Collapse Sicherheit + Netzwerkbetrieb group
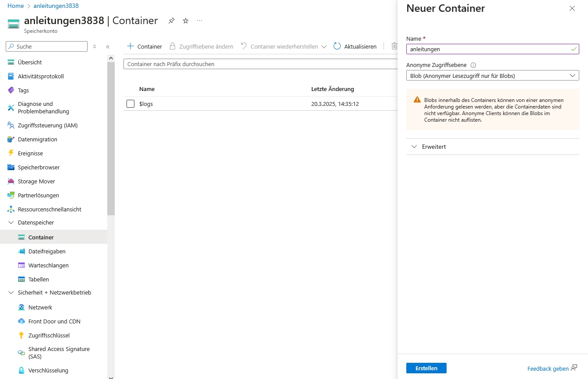588x379 pixels. [11, 292]
